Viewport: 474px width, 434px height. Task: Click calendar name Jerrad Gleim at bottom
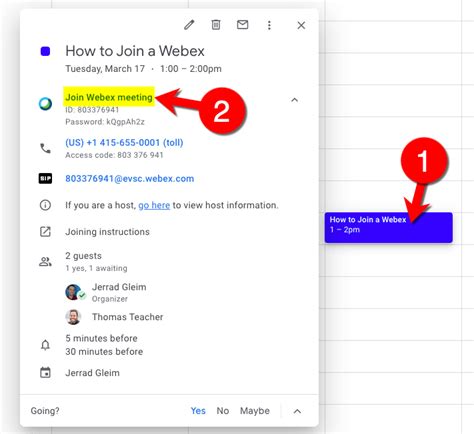pyautogui.click(x=92, y=373)
